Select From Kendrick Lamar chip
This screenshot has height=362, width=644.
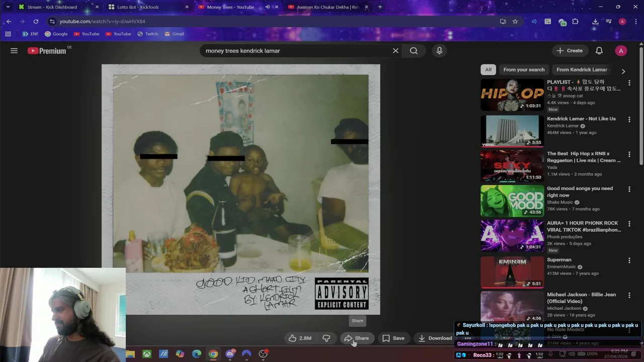tap(582, 70)
